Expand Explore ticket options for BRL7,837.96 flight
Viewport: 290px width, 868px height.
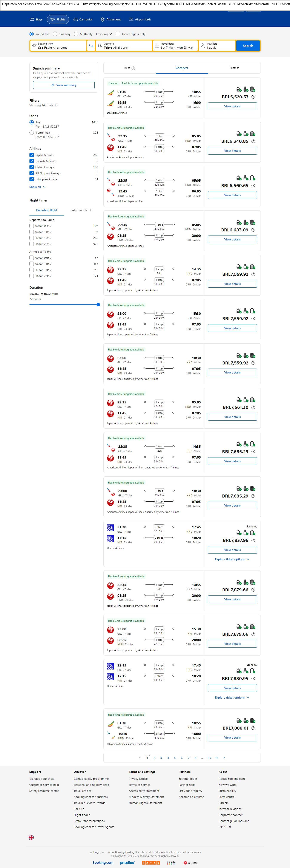tap(232, 559)
